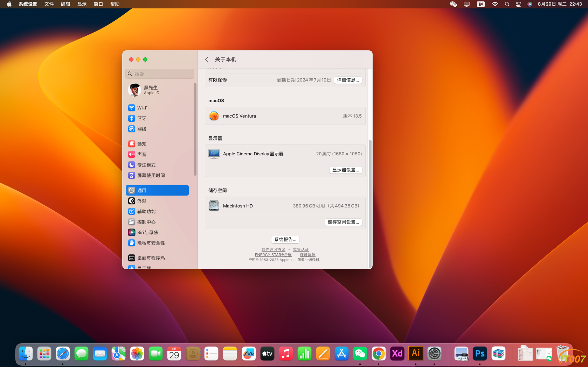The width and height of the screenshot is (588, 367).
Task: Open Messages app in the Dock
Action: coord(81,354)
